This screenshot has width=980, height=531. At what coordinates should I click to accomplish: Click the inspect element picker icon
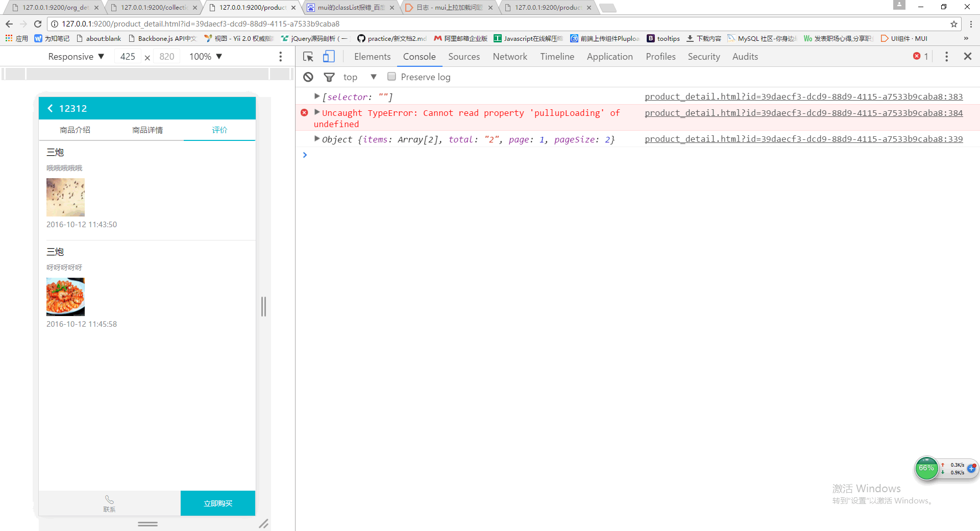click(x=308, y=57)
